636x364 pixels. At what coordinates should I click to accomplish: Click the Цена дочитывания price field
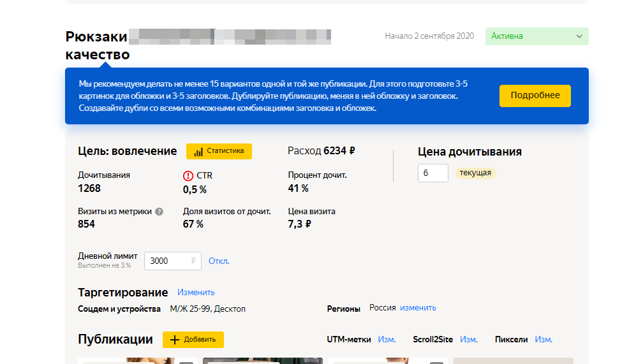click(433, 173)
